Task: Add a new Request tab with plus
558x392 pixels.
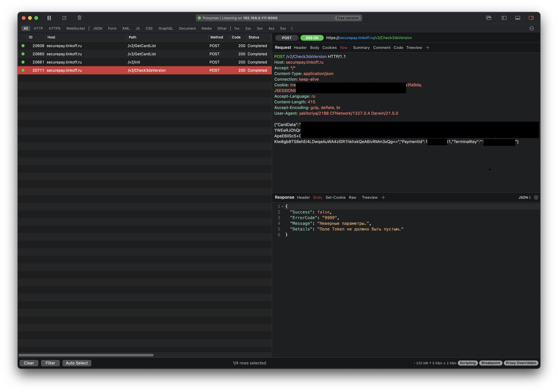Action: pos(428,48)
